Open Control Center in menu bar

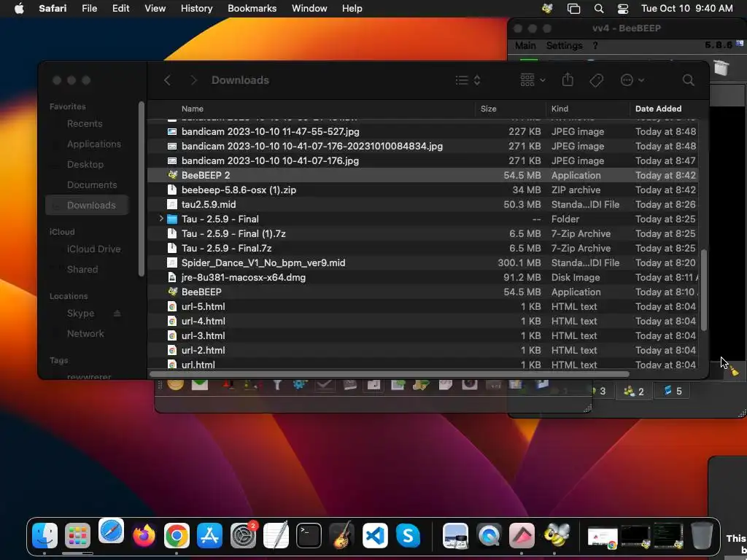(623, 9)
